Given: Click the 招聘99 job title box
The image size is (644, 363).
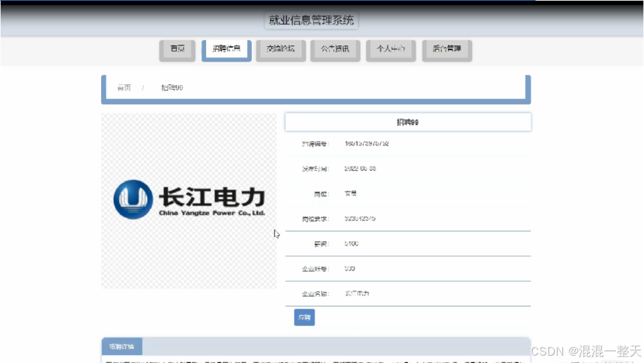Looking at the screenshot, I should [x=408, y=122].
